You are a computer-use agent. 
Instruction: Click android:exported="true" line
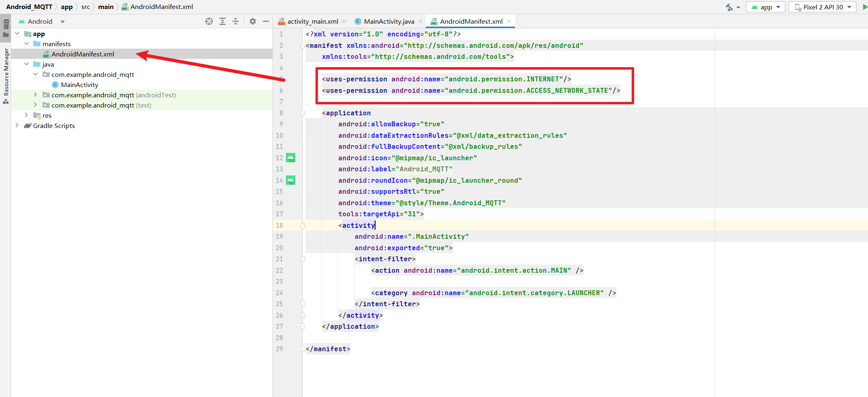click(x=403, y=248)
